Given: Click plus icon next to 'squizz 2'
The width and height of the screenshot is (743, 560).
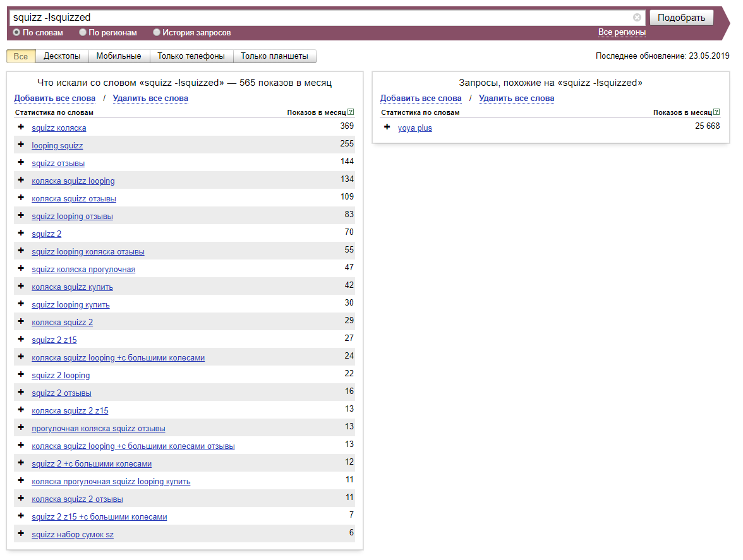Looking at the screenshot, I should (21, 233).
